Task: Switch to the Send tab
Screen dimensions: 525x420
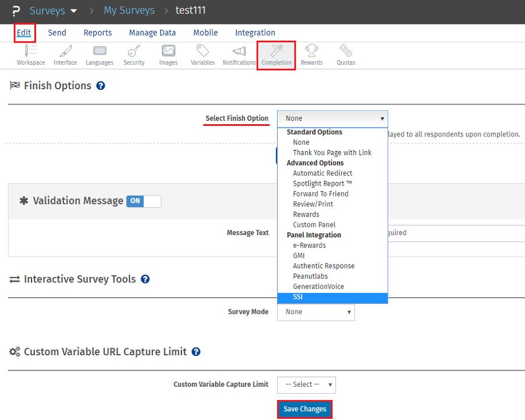Action: coord(57,33)
